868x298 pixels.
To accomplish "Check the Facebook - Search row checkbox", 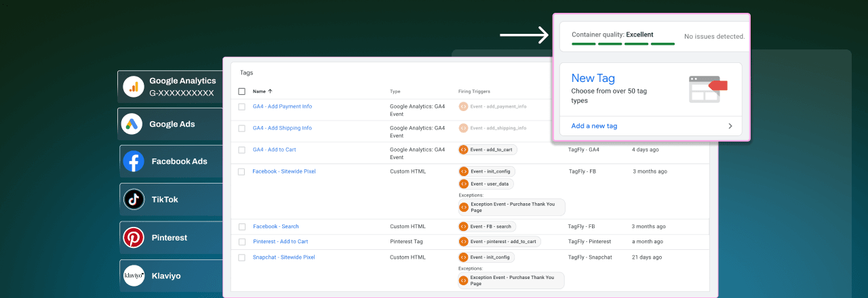I will coord(241,226).
